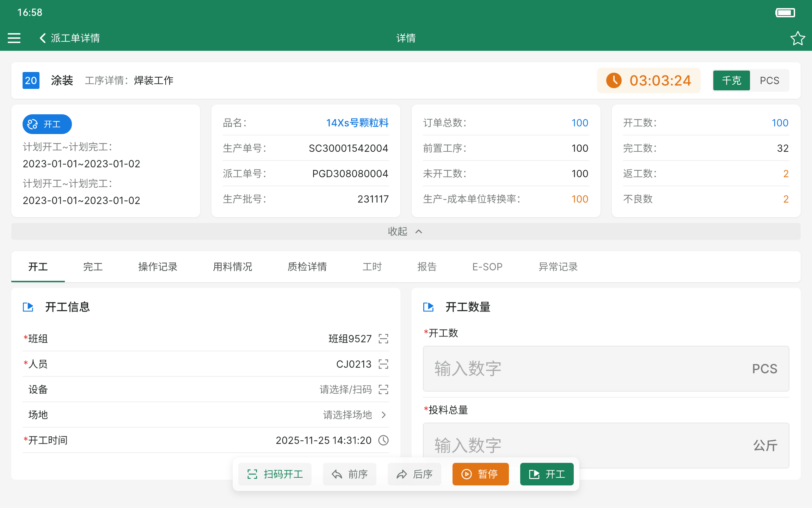
Task: Click personnel value CJ0213
Action: pos(354,364)
